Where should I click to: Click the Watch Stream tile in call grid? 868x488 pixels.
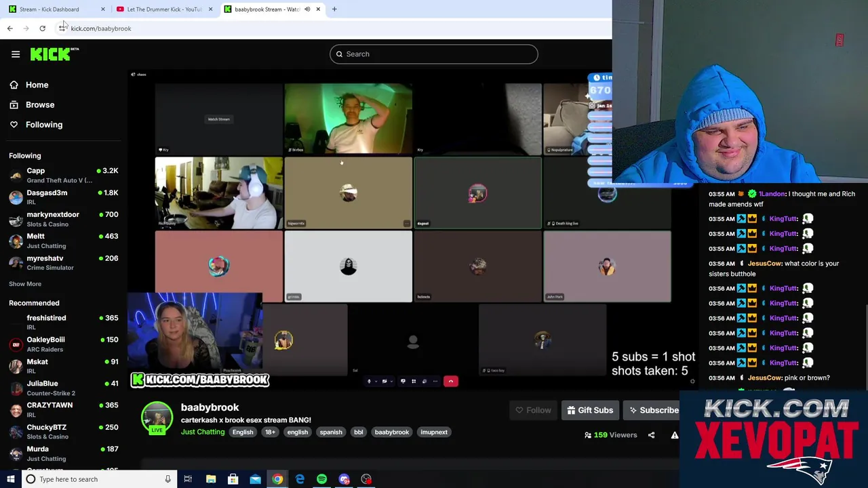(218, 119)
